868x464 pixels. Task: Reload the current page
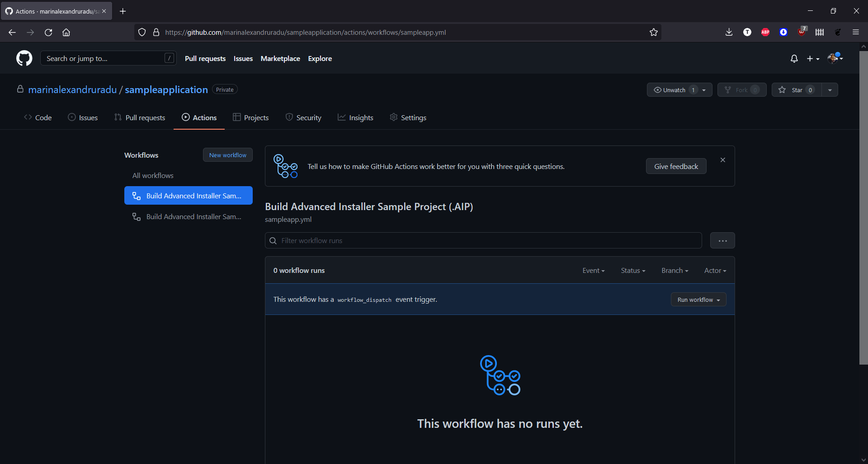[48, 32]
